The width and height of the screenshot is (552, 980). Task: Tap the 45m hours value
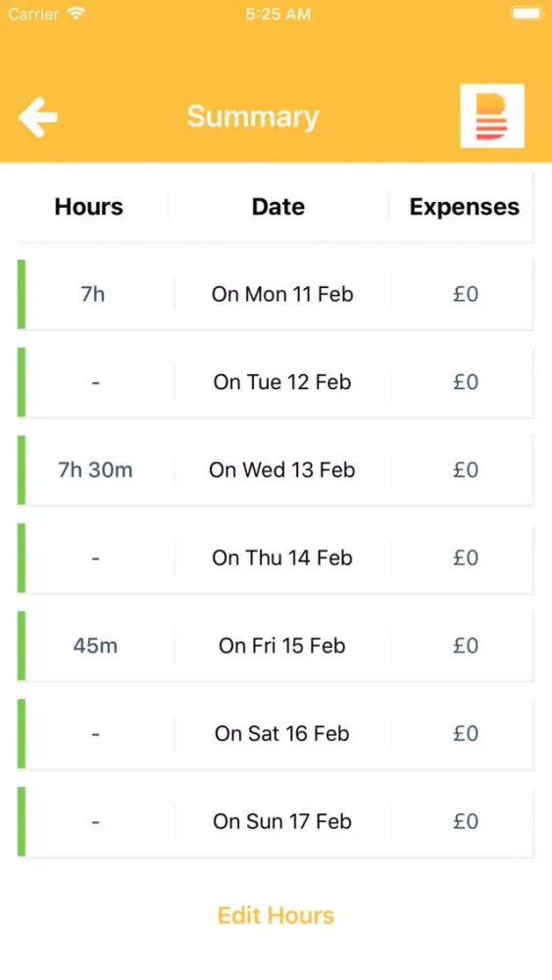tap(95, 645)
